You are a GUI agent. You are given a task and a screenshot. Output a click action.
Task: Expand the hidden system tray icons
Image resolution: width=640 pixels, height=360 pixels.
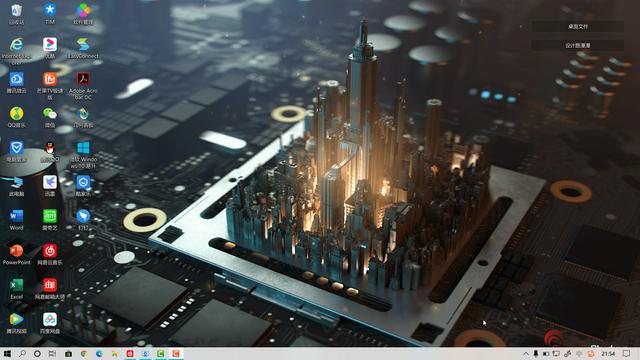(x=526, y=353)
